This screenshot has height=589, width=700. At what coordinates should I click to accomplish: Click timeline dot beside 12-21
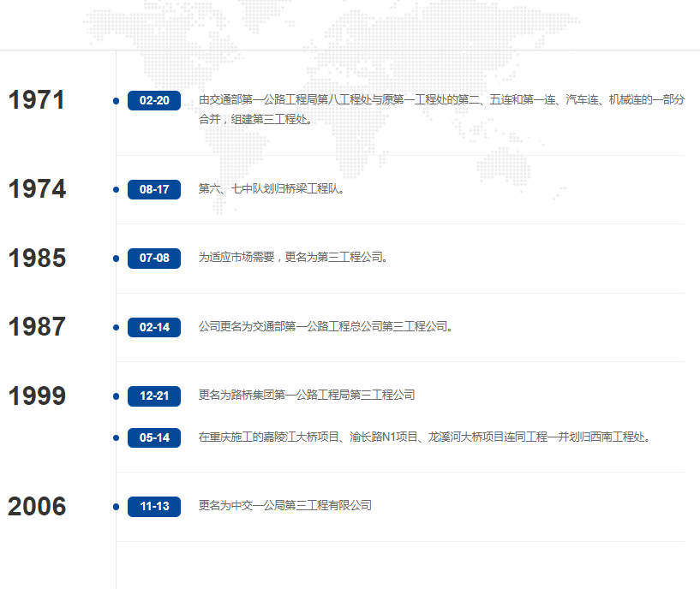tap(116, 396)
